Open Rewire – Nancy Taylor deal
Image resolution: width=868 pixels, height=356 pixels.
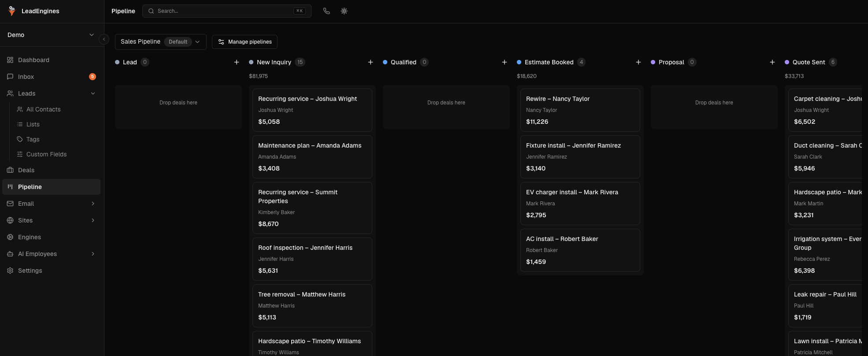pos(580,110)
